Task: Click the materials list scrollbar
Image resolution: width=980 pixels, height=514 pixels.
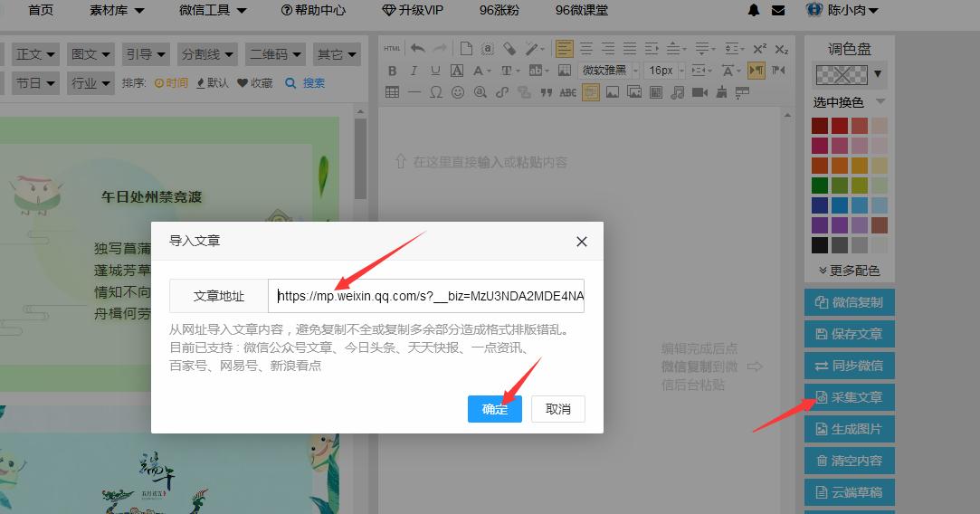Action: [x=360, y=158]
